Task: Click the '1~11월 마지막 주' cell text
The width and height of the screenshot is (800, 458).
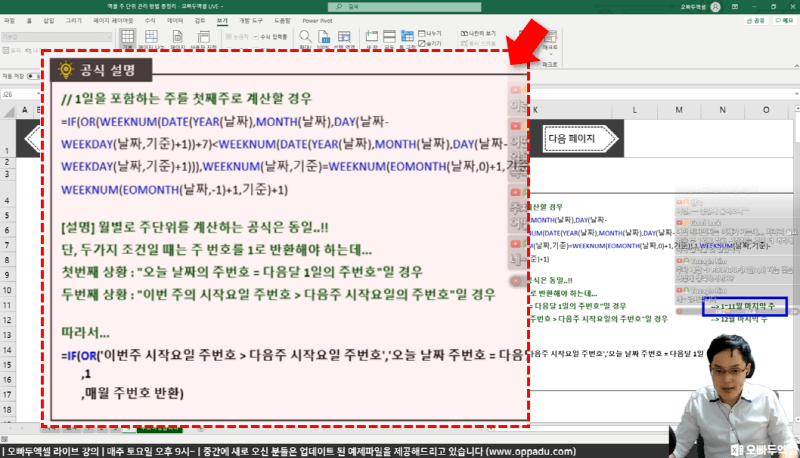Action: coord(743,306)
